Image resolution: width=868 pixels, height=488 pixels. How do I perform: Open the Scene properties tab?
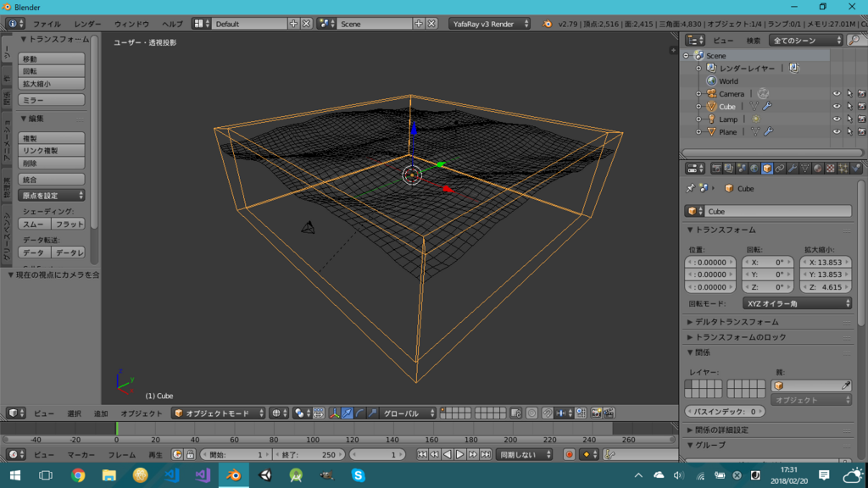tap(742, 169)
